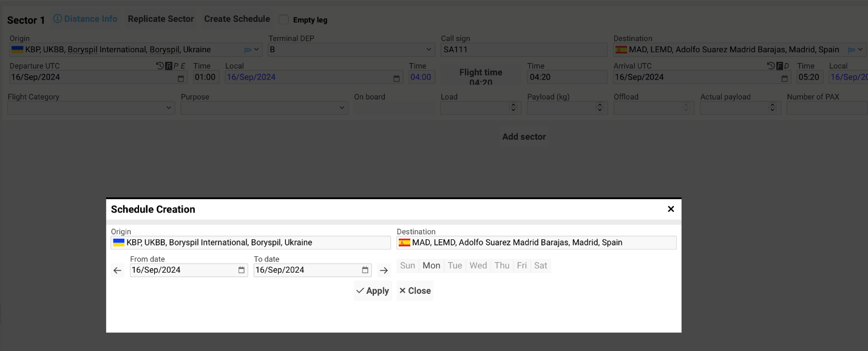Click the paper-plane icon in the Origin field
868x351 pixels.
pyautogui.click(x=249, y=49)
